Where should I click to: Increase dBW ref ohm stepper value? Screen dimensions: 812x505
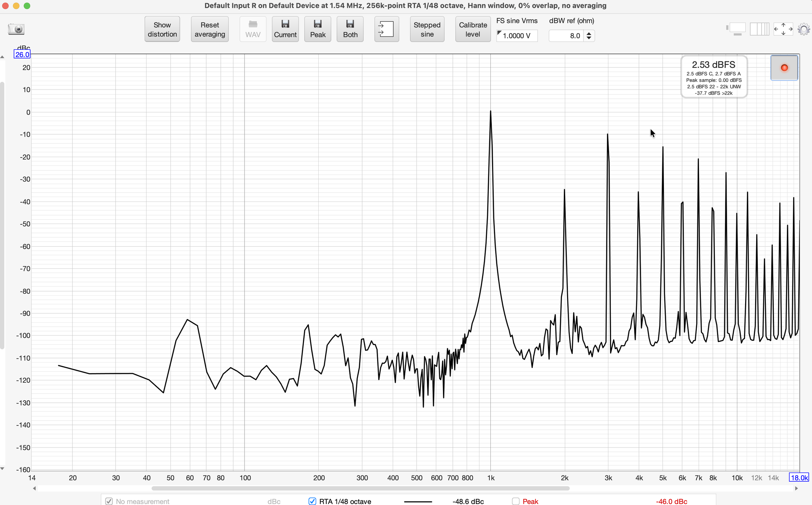(589, 33)
